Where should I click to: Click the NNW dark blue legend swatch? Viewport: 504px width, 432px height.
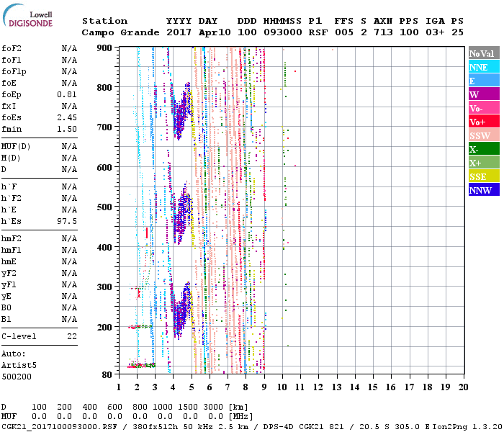tap(483, 190)
